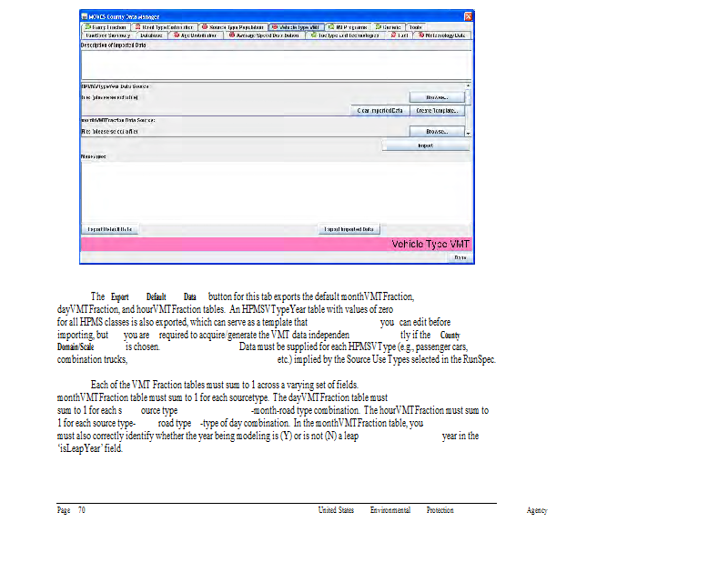Click inside the Description of Imported Data field

pos(273,64)
